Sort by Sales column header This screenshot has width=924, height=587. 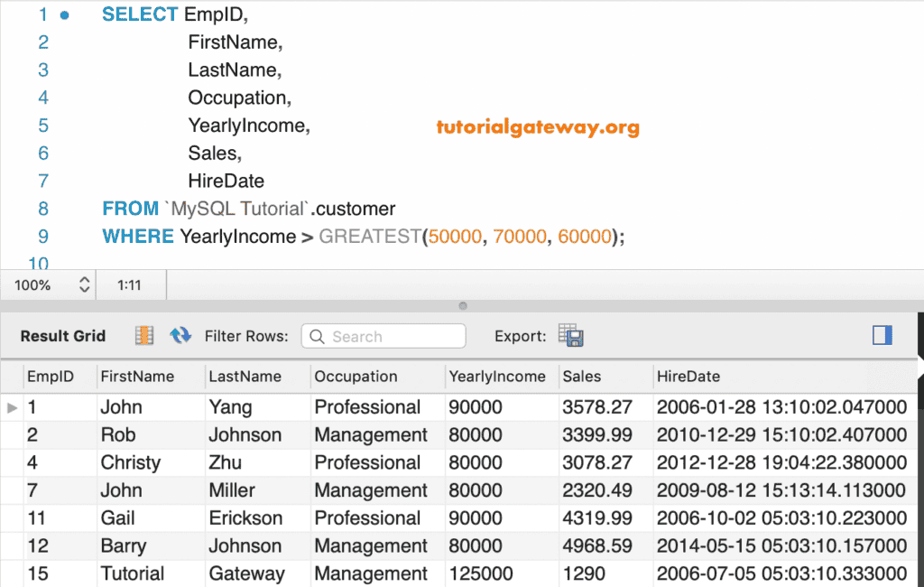coord(582,377)
